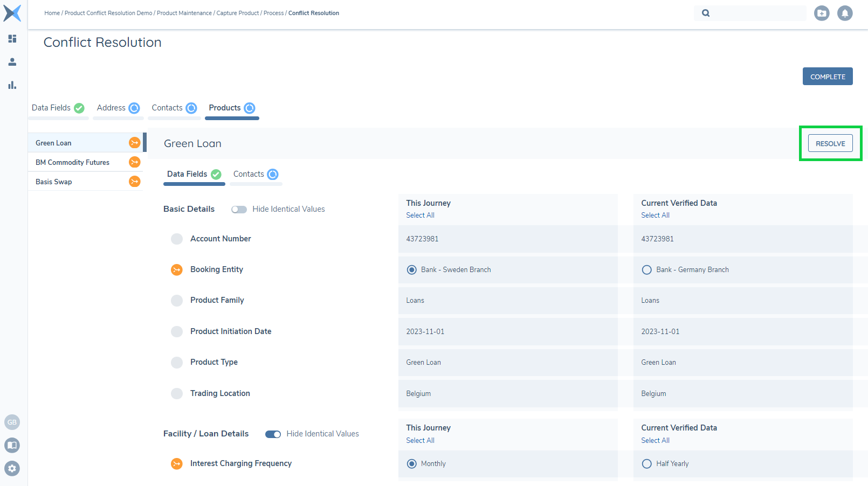Open the Contacts sub-tab under Green Loan

tap(249, 173)
